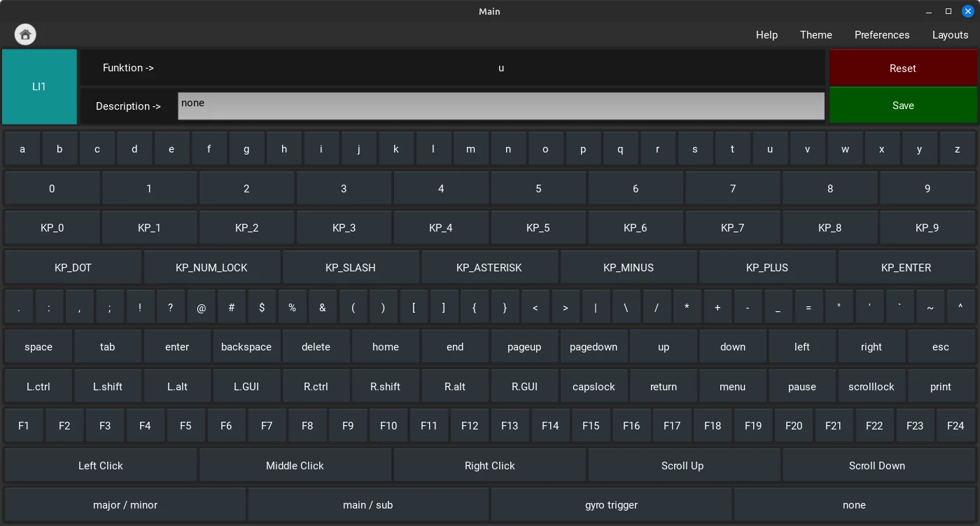Click the Description input field
Screen dimensions: 980x526
click(501, 106)
